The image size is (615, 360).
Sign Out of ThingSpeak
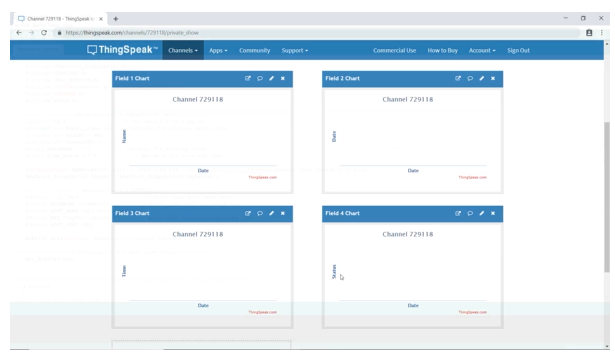coord(518,50)
